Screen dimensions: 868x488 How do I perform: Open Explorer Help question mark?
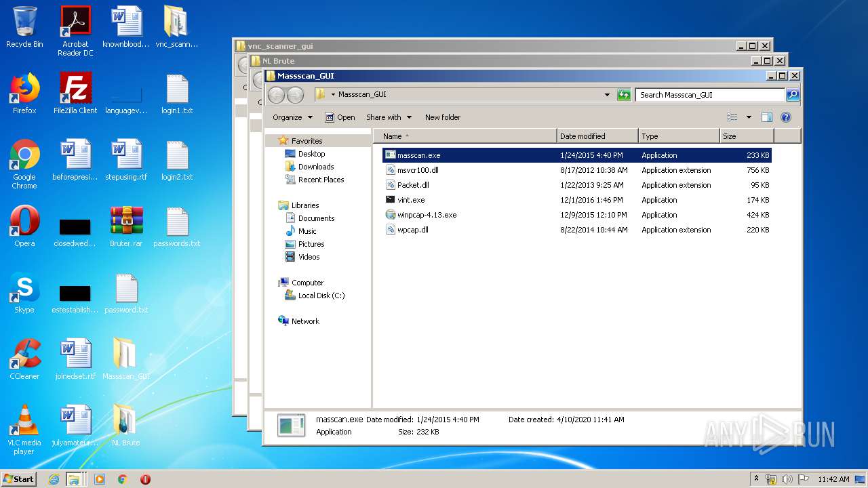click(786, 117)
